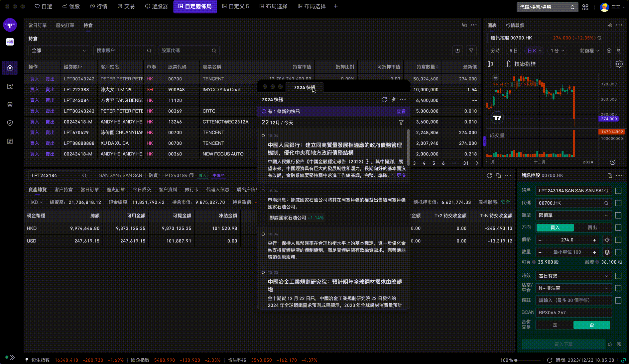629x364 pixels.
Task: Open the 技術指標 indicators button
Action: 521,64
